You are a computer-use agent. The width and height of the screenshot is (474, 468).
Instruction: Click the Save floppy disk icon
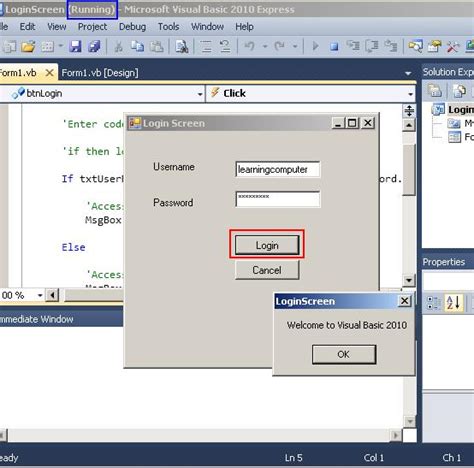click(75, 46)
